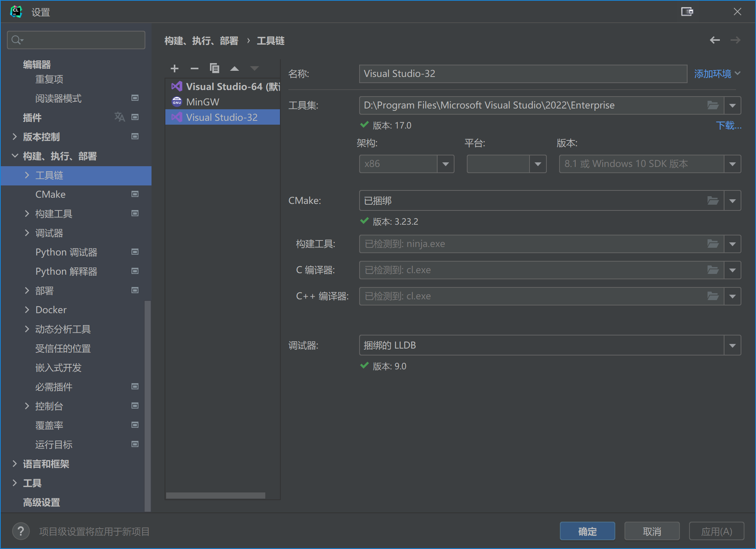Move toolchain down using down-arrow icon

255,68
